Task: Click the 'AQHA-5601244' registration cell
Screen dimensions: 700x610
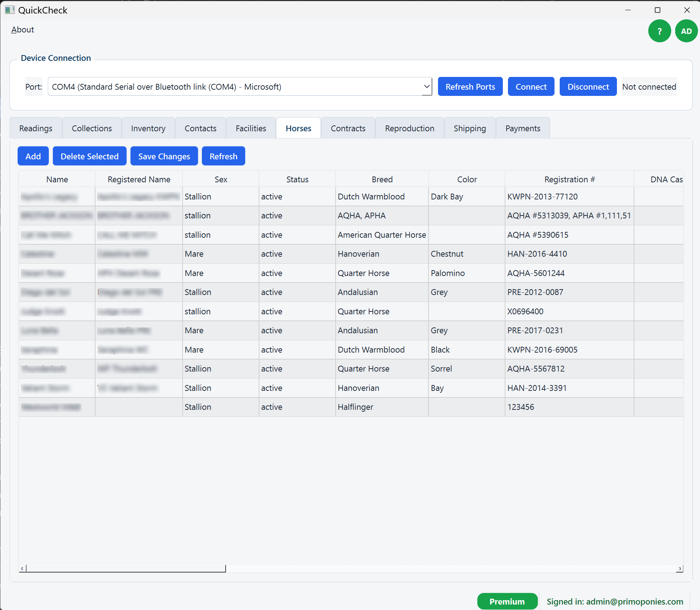Action: pyautogui.click(x=570, y=273)
